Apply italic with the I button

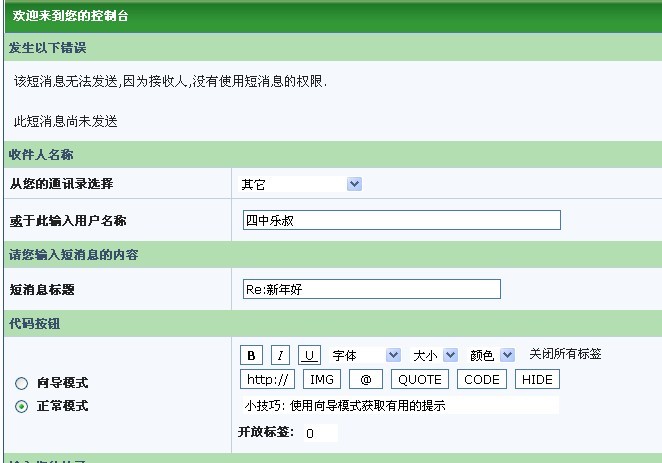(x=281, y=355)
